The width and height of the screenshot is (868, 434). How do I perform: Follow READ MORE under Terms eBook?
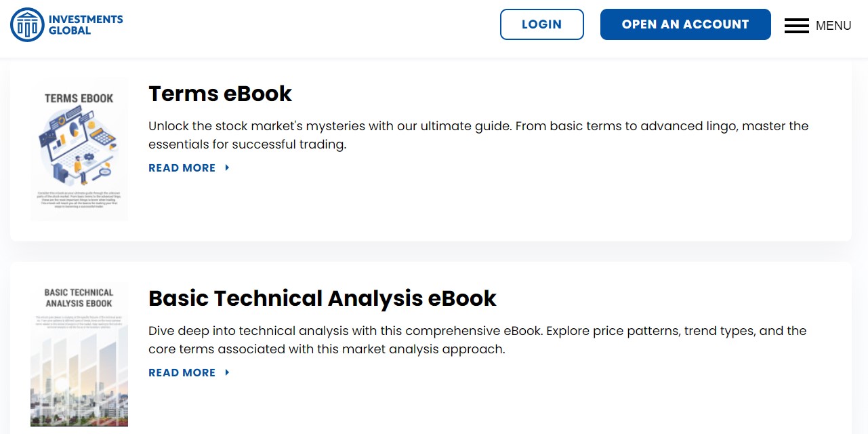182,168
